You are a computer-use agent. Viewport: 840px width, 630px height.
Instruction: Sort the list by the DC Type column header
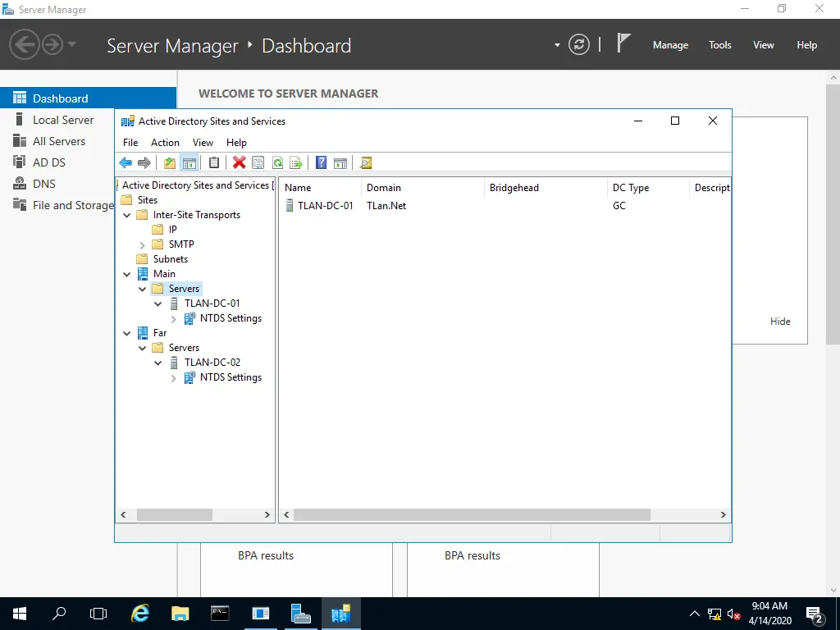[647, 188]
